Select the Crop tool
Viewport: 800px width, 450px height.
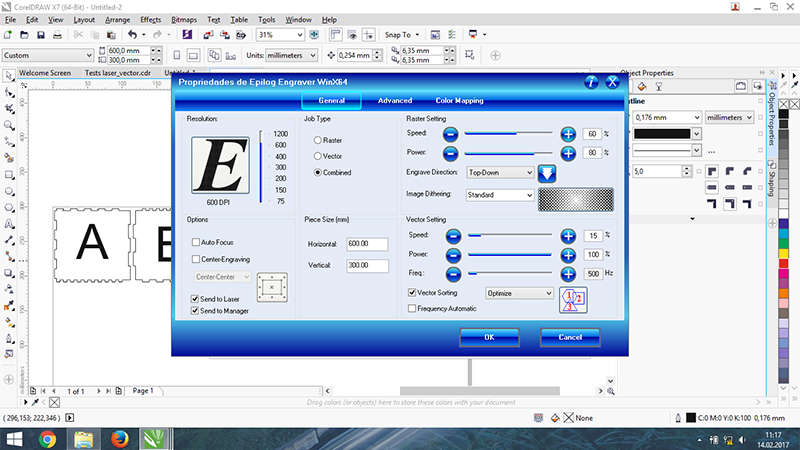tap(9, 109)
